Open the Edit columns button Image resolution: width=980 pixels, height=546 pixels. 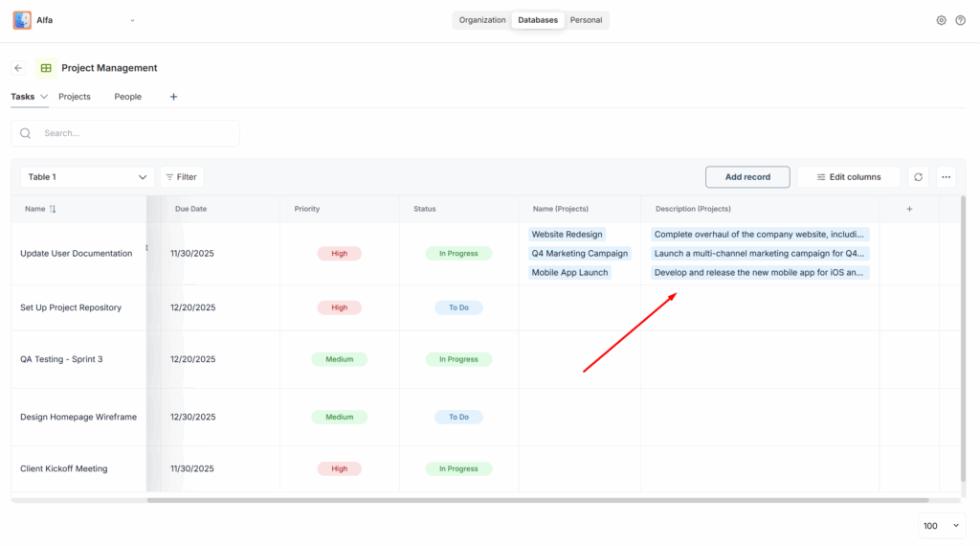pos(848,177)
